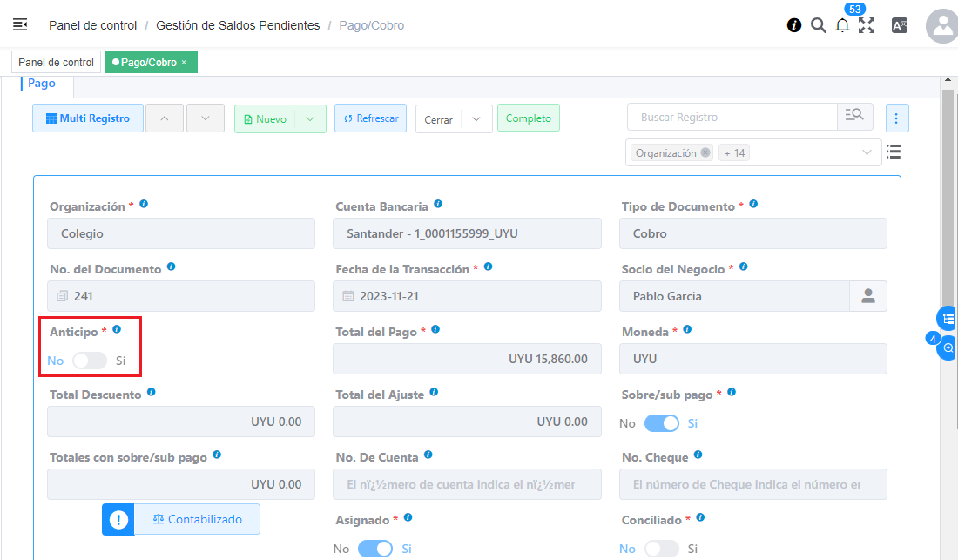Click the three-dot more options button
Viewport: 958px width, 560px height.
coord(897,118)
